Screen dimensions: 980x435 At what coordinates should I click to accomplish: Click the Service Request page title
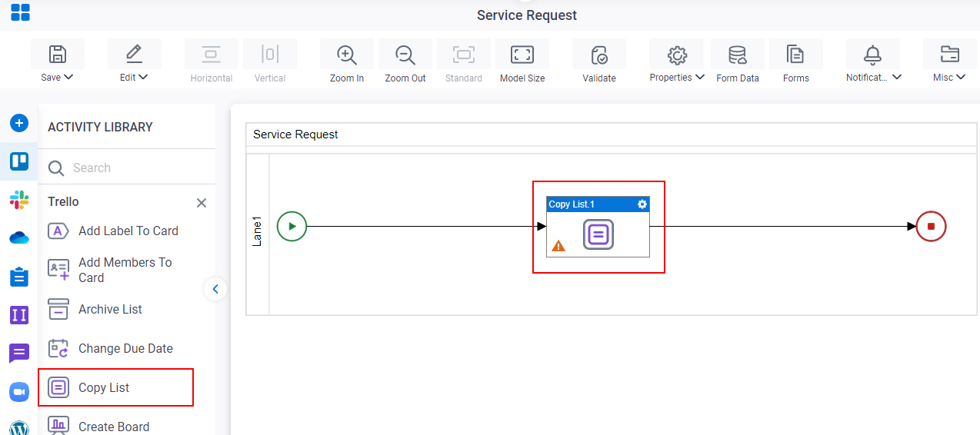point(527,15)
